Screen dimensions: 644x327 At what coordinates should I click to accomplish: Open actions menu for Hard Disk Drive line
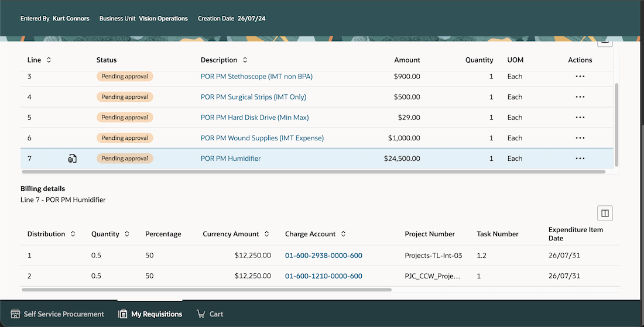pyautogui.click(x=580, y=118)
